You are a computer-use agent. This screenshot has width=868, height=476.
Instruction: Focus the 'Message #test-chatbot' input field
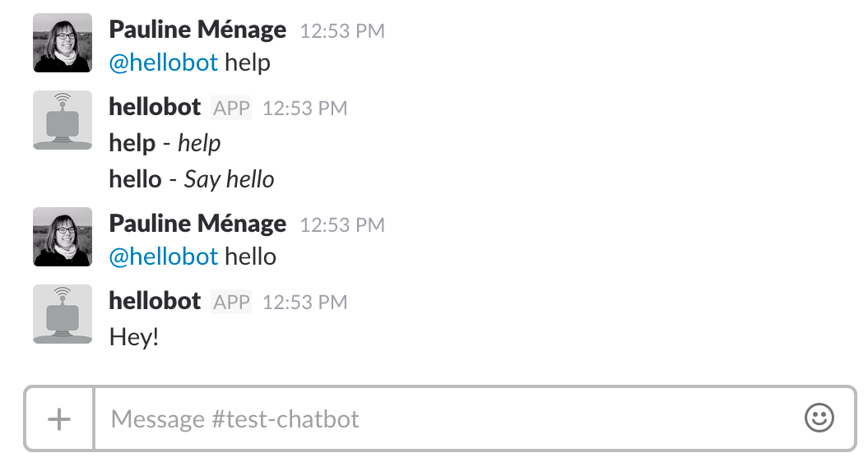tap(444, 419)
